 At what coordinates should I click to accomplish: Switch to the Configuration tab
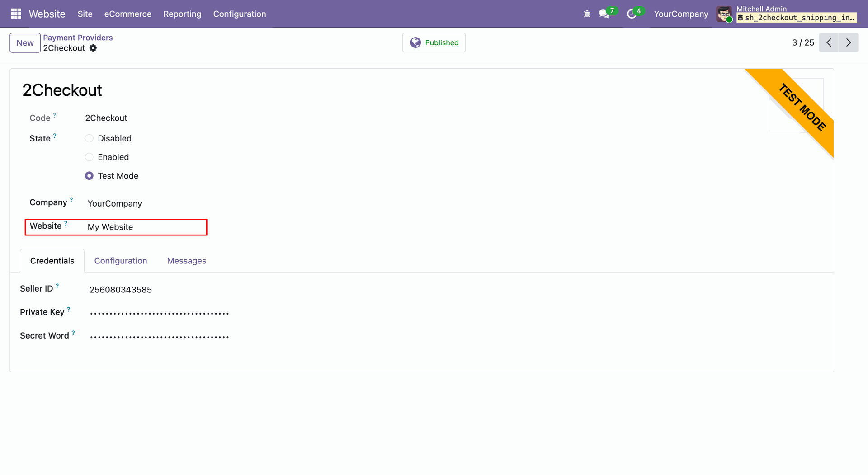coord(121,261)
